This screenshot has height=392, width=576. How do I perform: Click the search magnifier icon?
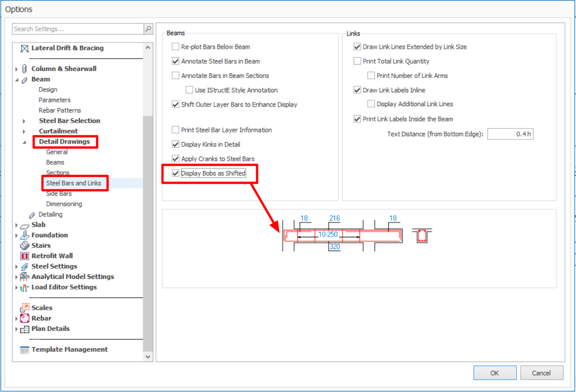tap(148, 29)
